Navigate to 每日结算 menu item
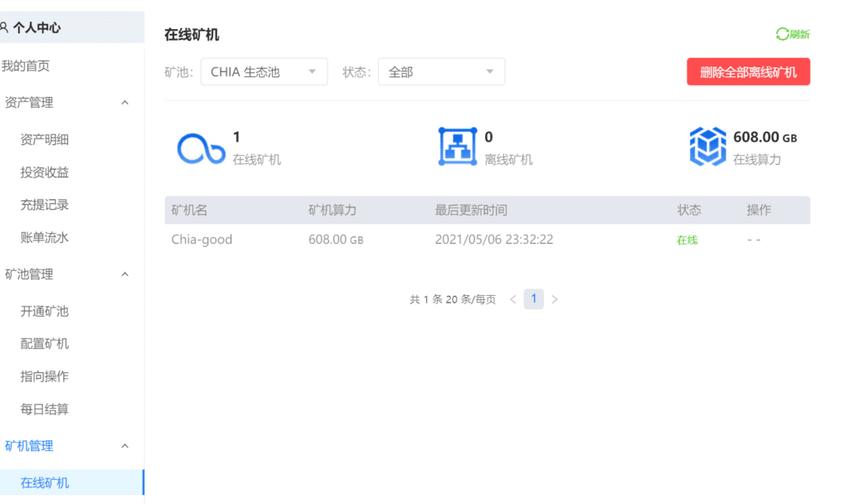This screenshot has width=849, height=504. [45, 409]
